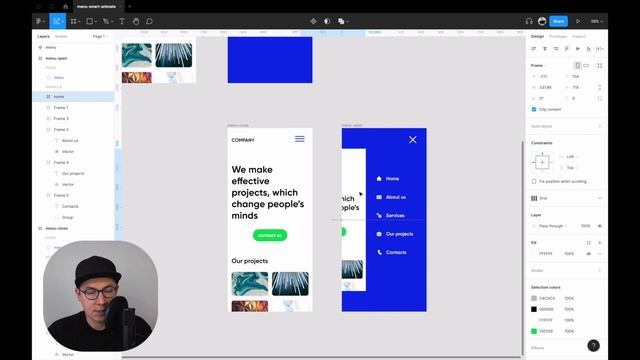Open the horizontal constraint Left dropdown

click(x=570, y=156)
